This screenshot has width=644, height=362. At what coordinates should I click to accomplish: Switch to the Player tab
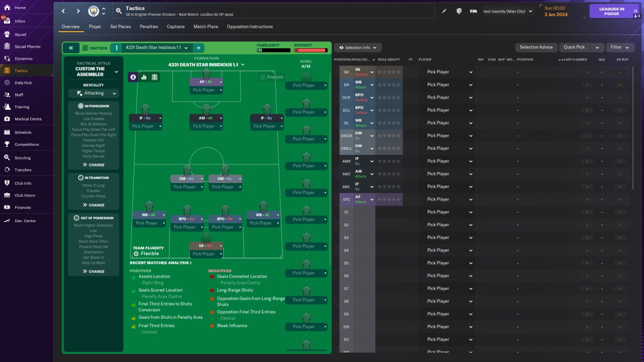(x=95, y=27)
